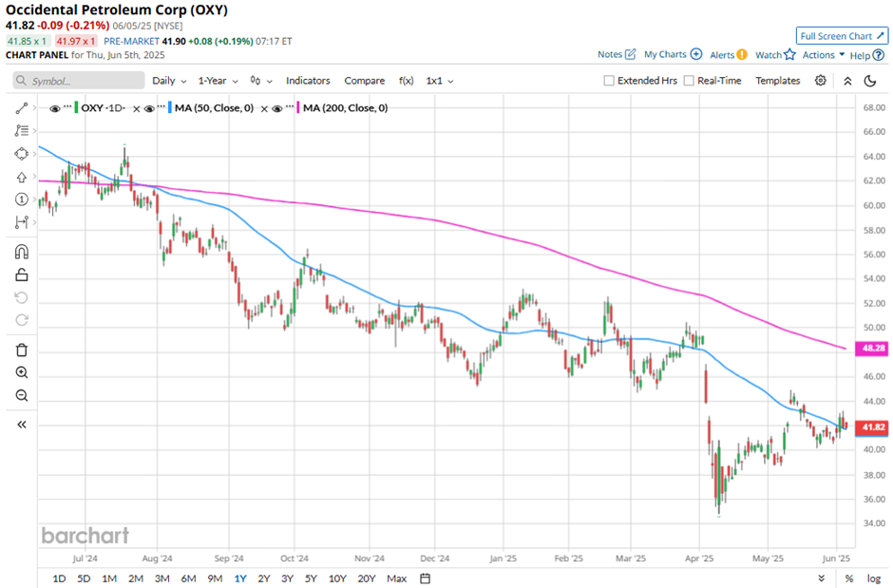Open the calendar date range picker
Viewport: 893px width, 588px height.
425,579
